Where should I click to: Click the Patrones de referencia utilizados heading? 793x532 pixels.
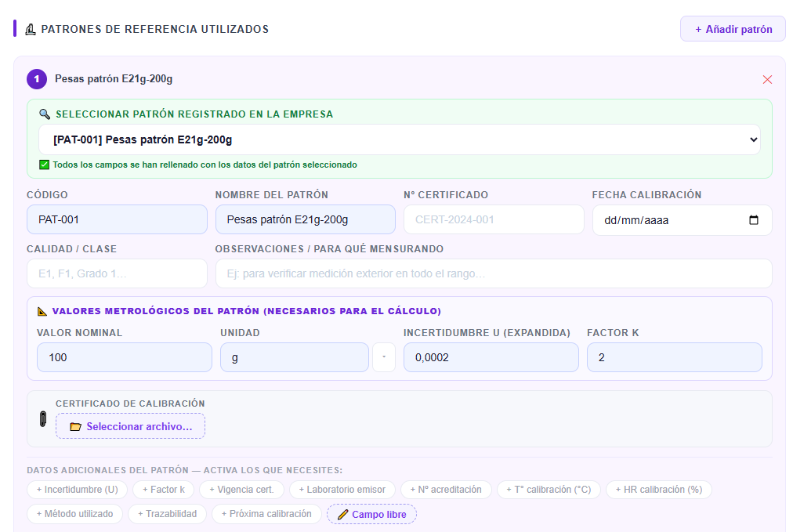tap(154, 29)
